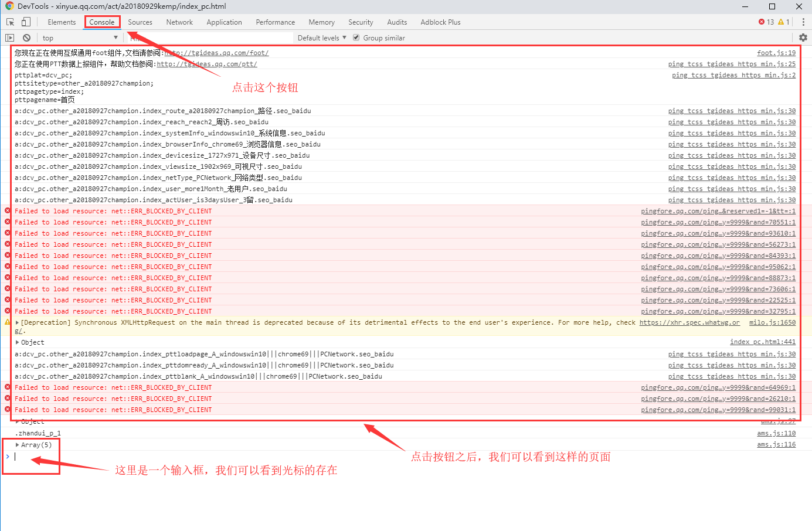Open the tgideas.qq.com/foot/ link
The image size is (812, 531).
click(x=216, y=53)
